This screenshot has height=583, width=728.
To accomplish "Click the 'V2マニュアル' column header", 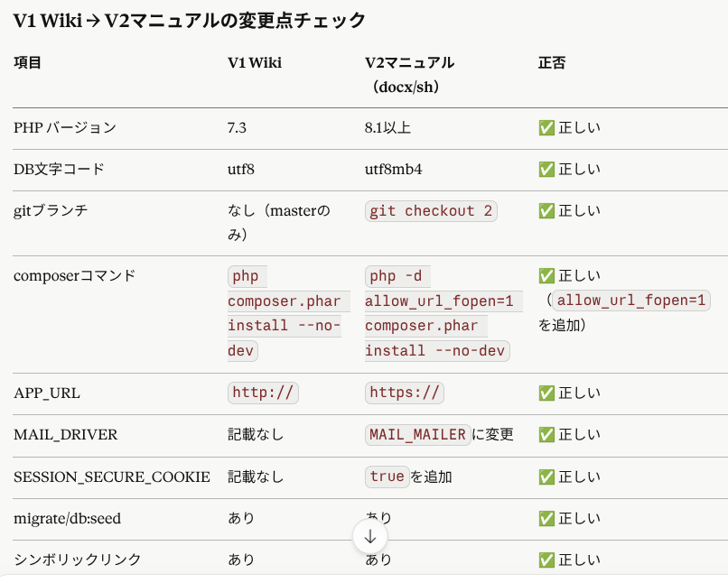I will (x=409, y=63).
